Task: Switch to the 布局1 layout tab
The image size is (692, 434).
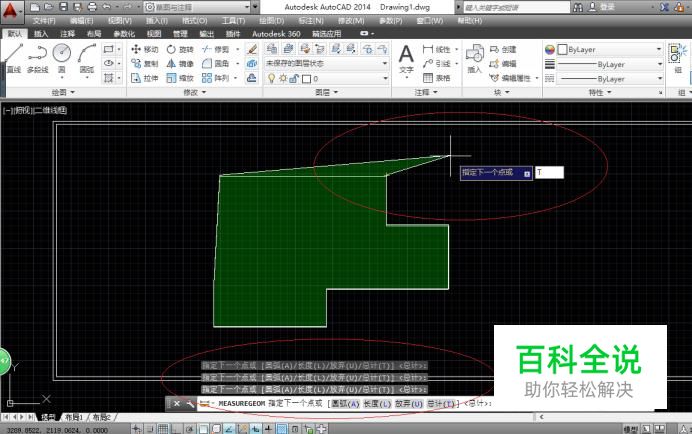Action: click(74, 417)
